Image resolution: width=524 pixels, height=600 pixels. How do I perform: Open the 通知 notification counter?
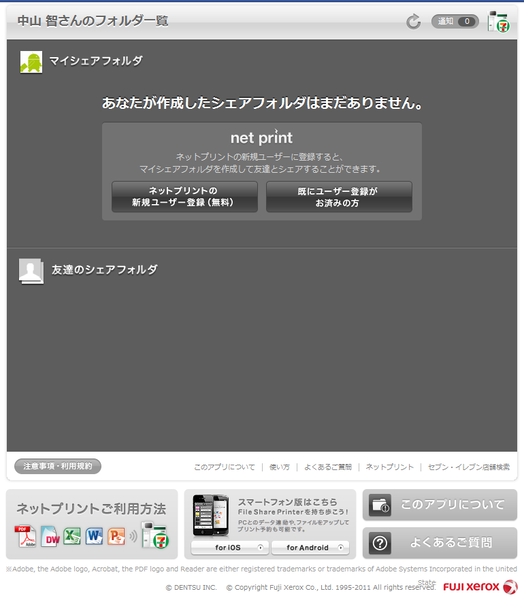pyautogui.click(x=455, y=21)
